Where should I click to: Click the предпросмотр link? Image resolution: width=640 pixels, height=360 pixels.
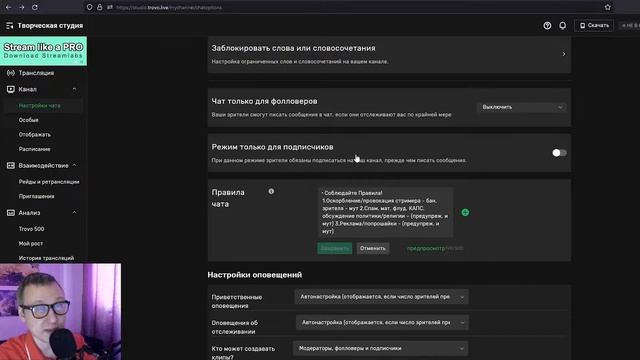[426, 248]
